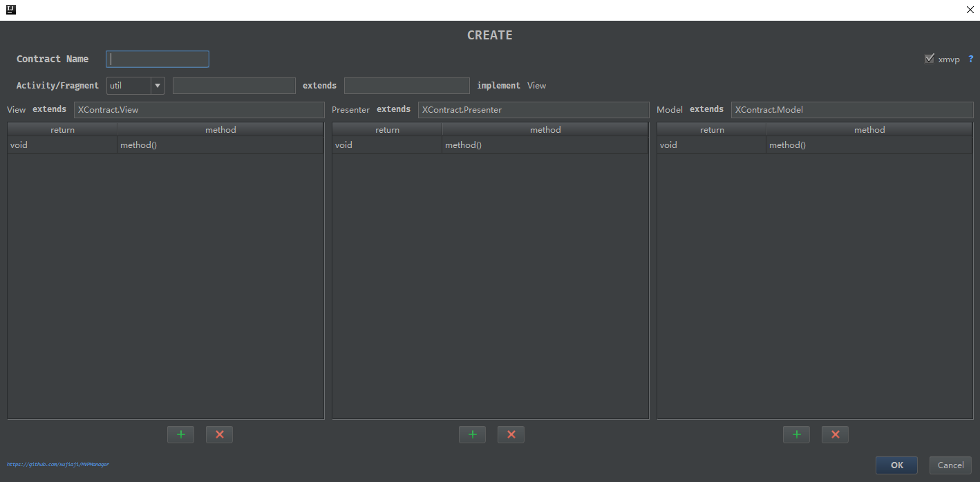Click the IntelliJ icon in title bar

(10, 10)
